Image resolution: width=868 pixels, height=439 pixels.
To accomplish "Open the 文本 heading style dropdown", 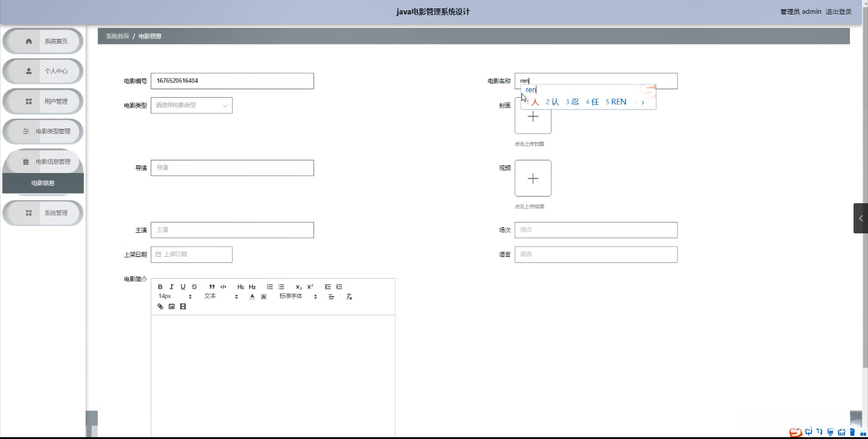I will [x=221, y=297].
